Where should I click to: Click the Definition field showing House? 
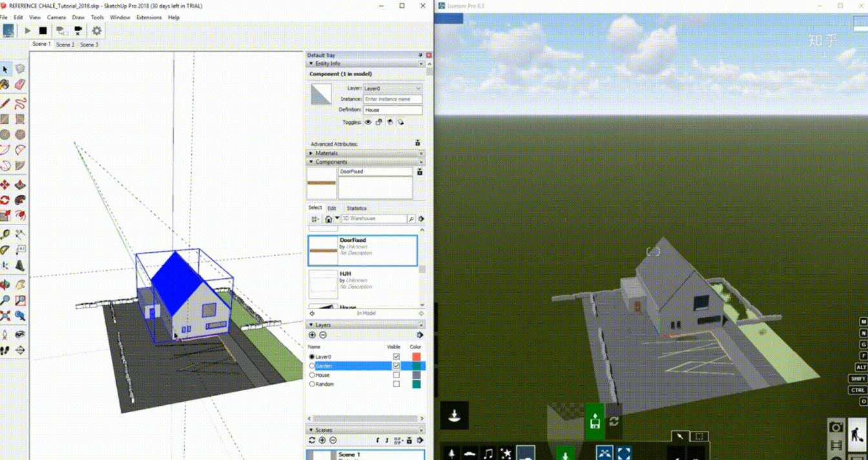pyautogui.click(x=393, y=110)
